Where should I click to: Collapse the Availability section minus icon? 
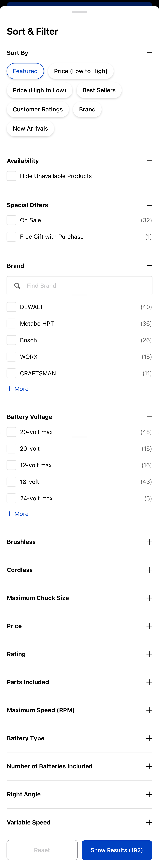tap(150, 161)
